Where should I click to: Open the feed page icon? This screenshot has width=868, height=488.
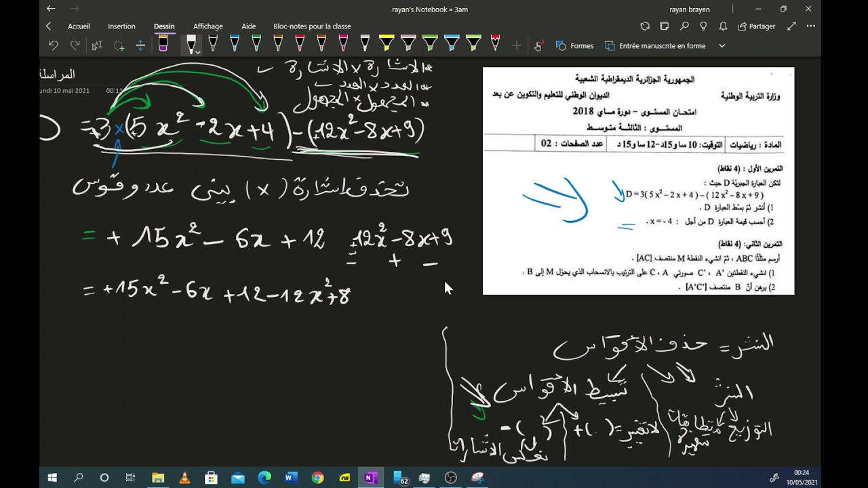pyautogui.click(x=665, y=26)
